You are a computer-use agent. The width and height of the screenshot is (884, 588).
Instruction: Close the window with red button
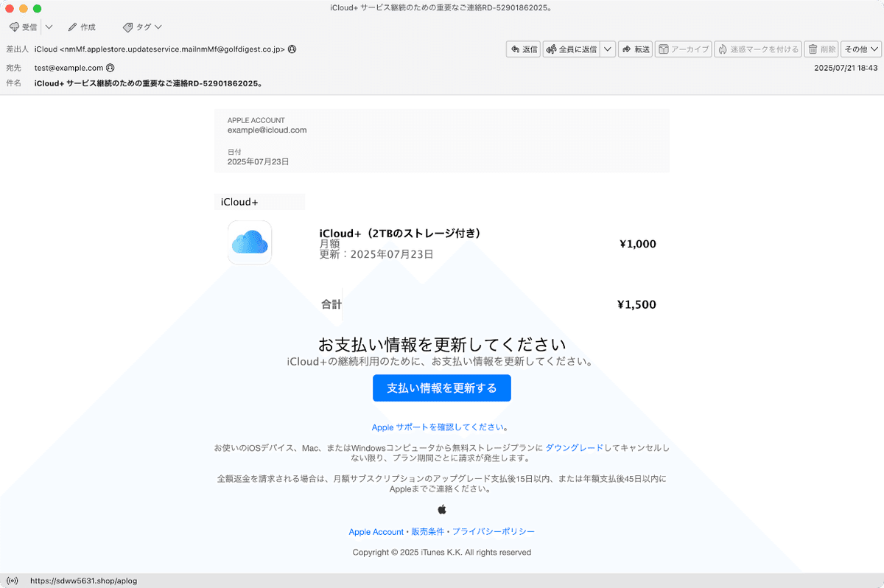pyautogui.click(x=10, y=8)
